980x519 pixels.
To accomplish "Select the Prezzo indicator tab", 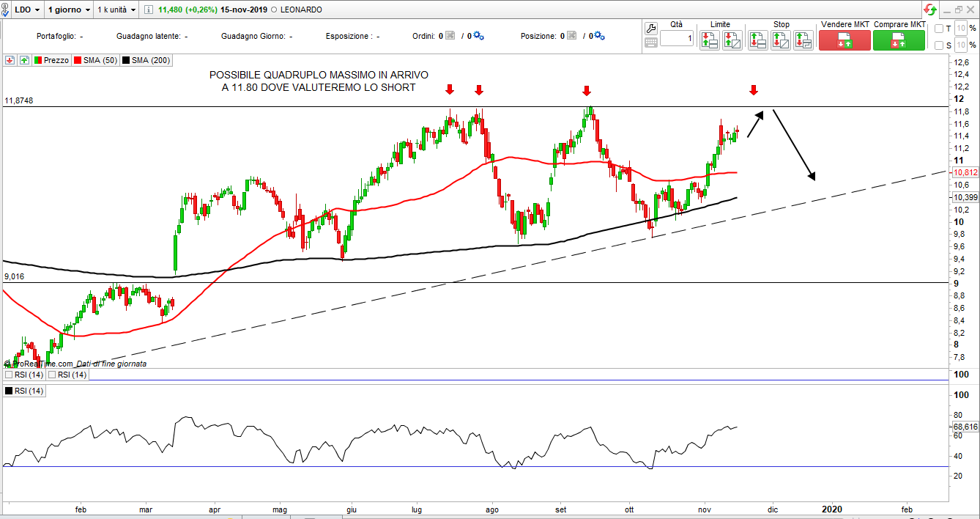I will pyautogui.click(x=51, y=60).
